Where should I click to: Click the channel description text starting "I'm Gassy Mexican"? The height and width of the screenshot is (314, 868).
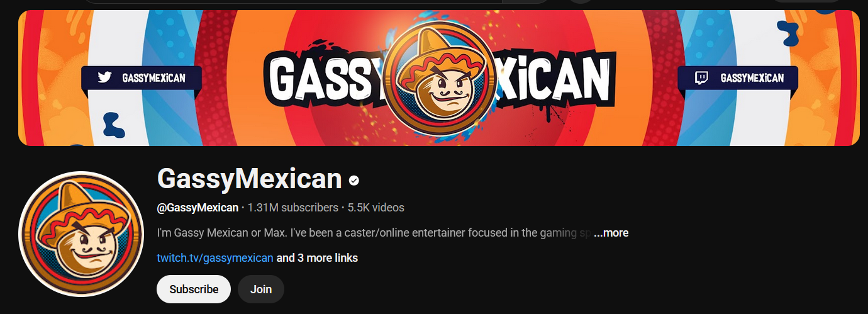click(374, 233)
